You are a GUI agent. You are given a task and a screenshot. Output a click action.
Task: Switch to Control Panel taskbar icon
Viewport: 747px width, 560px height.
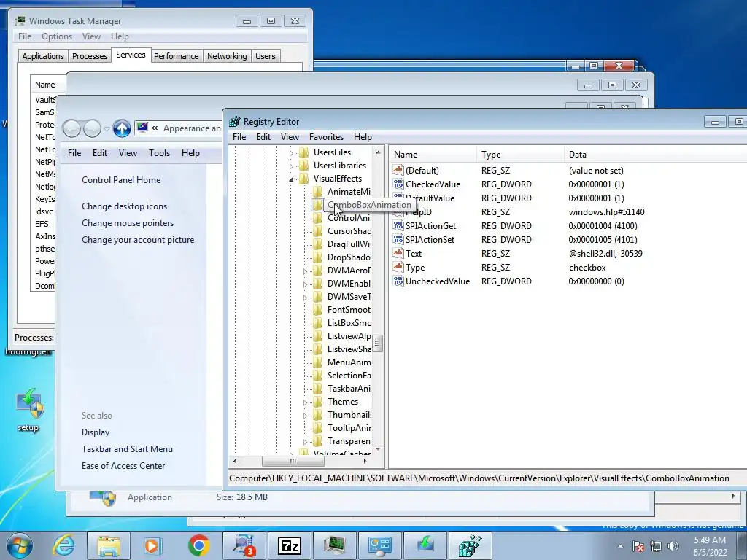(x=379, y=545)
